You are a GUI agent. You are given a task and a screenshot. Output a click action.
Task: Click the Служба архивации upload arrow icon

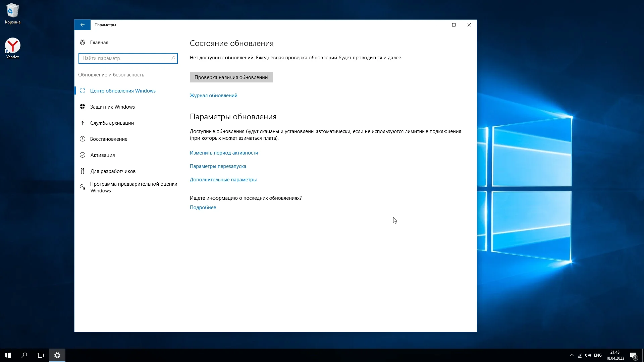click(x=83, y=123)
